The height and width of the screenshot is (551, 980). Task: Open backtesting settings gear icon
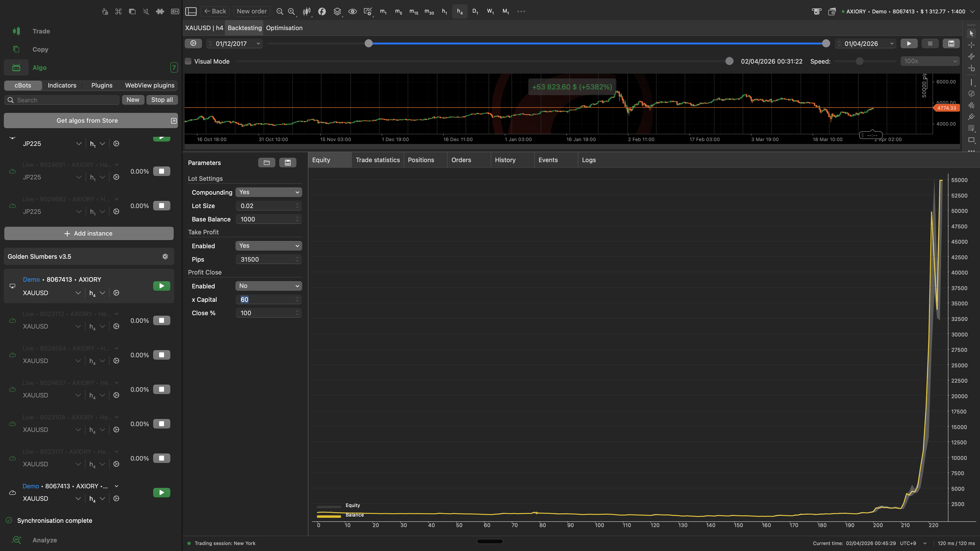point(193,44)
